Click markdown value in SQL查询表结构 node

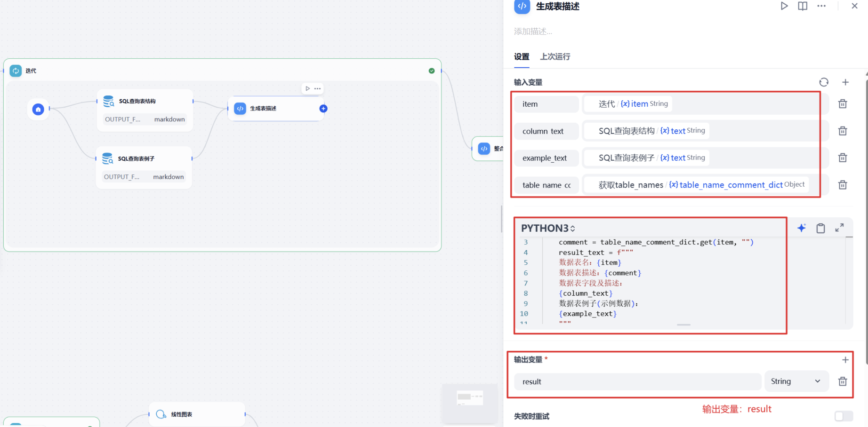tap(169, 119)
